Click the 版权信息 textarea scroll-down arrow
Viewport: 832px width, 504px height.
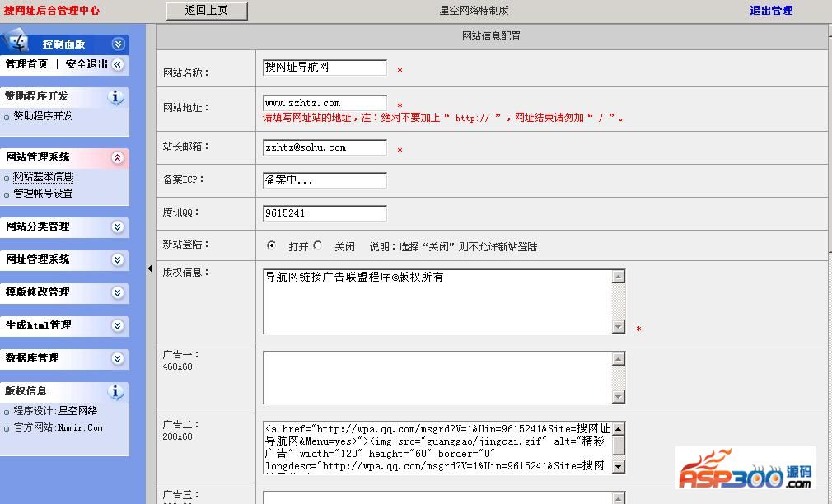pyautogui.click(x=618, y=327)
